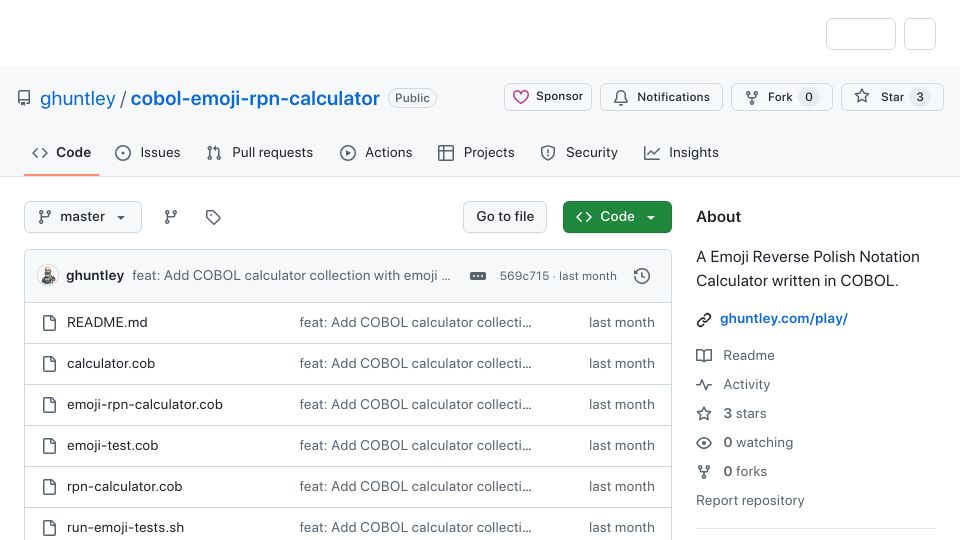Click the file icon next to run-emoji-tests.sh

coord(50,528)
